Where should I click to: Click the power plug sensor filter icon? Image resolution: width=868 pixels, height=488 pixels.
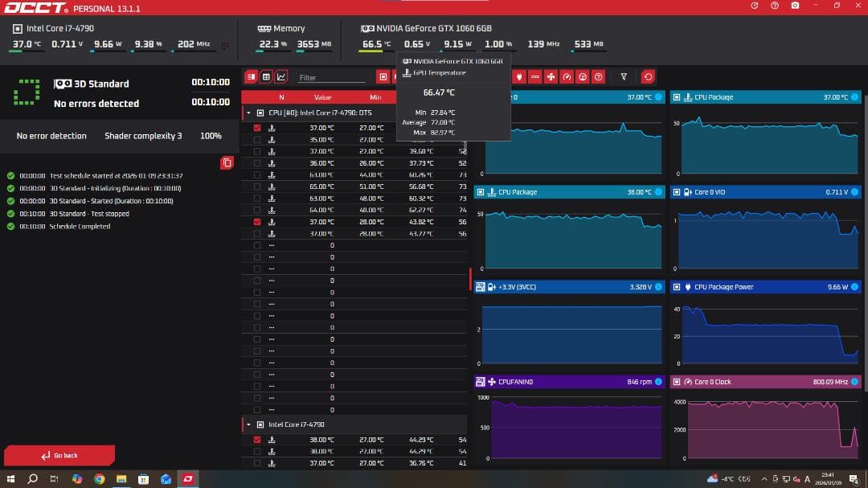[519, 77]
